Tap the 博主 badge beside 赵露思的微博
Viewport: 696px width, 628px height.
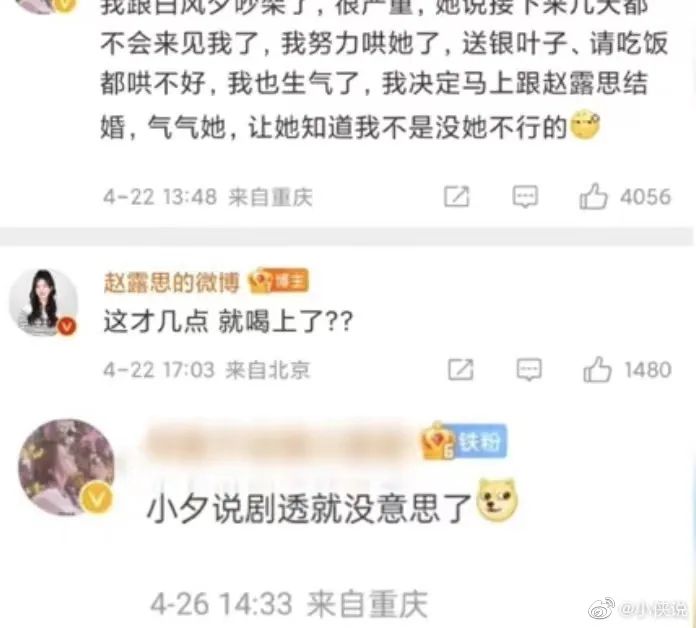pos(279,281)
